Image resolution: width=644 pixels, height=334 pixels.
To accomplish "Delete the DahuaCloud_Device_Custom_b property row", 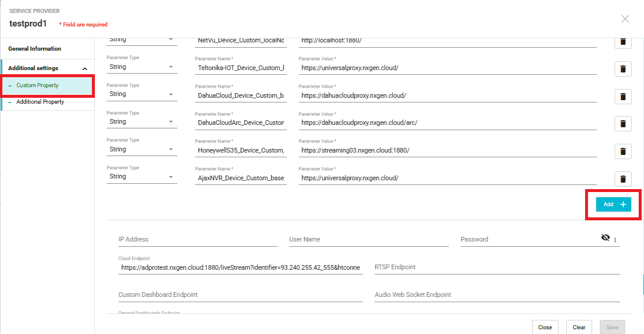I will 623,97.
